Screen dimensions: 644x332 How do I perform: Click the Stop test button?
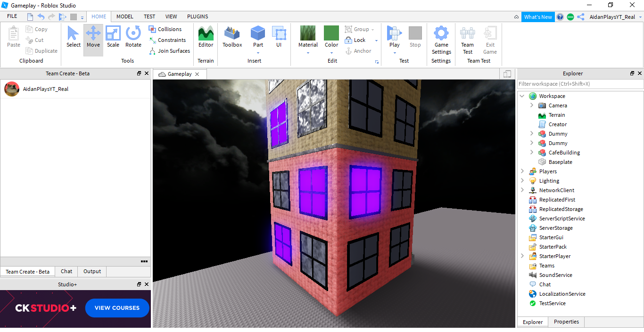pyautogui.click(x=415, y=37)
